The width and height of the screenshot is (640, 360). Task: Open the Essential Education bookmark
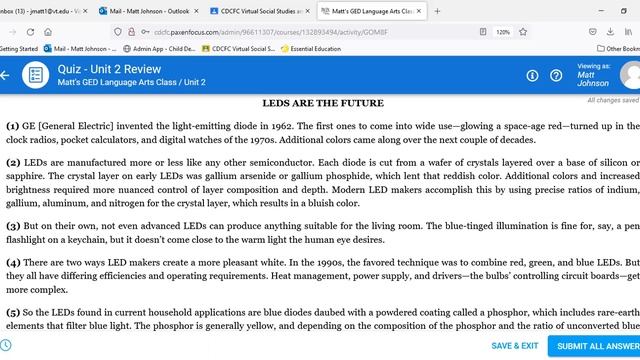coord(311,49)
